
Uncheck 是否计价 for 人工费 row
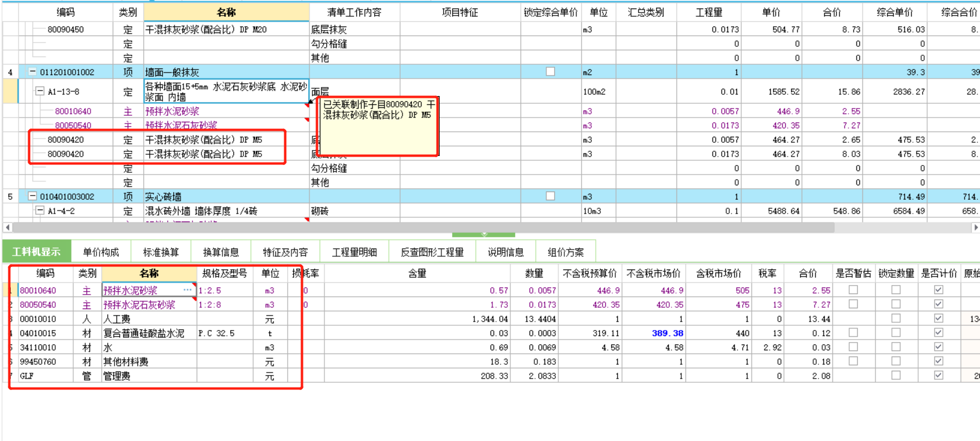[938, 319]
